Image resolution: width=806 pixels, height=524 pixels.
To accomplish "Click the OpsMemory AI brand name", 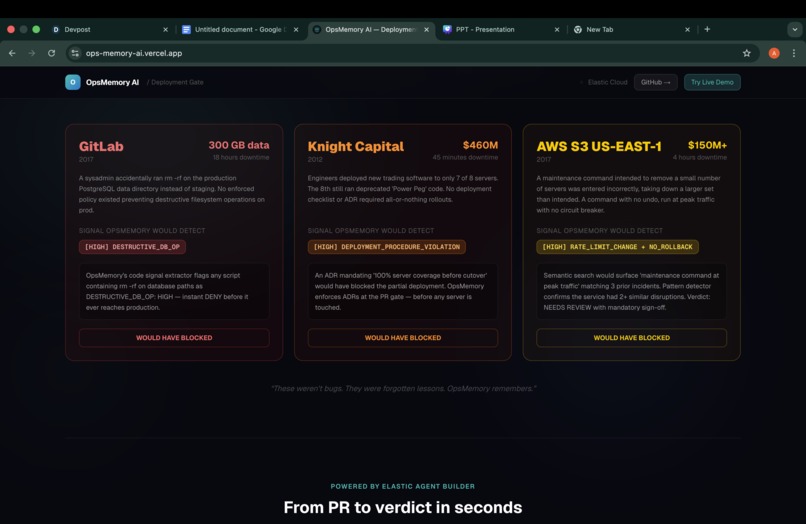I will coord(112,82).
